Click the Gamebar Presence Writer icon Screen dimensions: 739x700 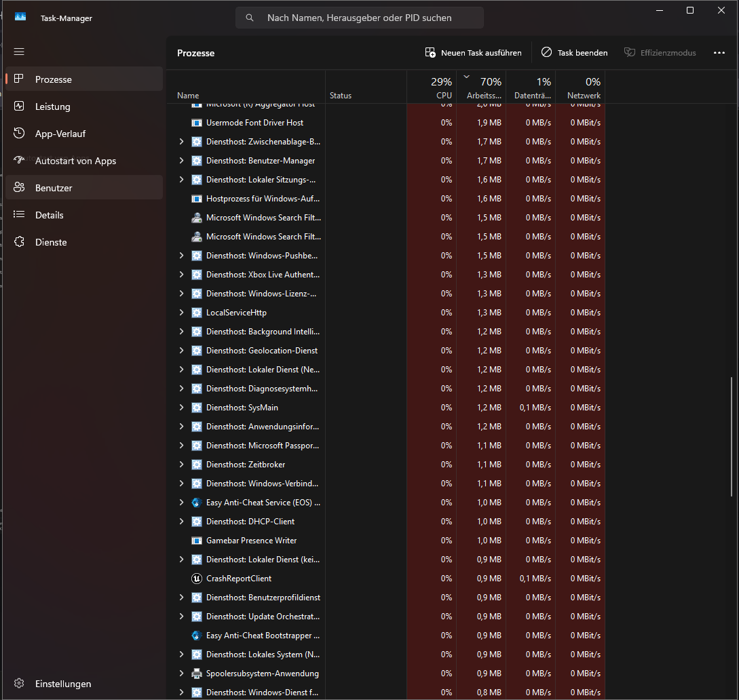point(197,541)
